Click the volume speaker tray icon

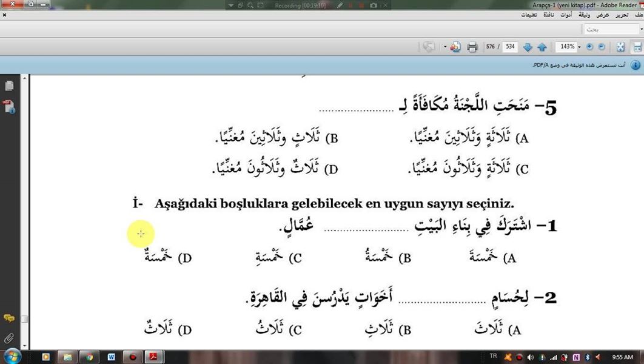coord(530,357)
